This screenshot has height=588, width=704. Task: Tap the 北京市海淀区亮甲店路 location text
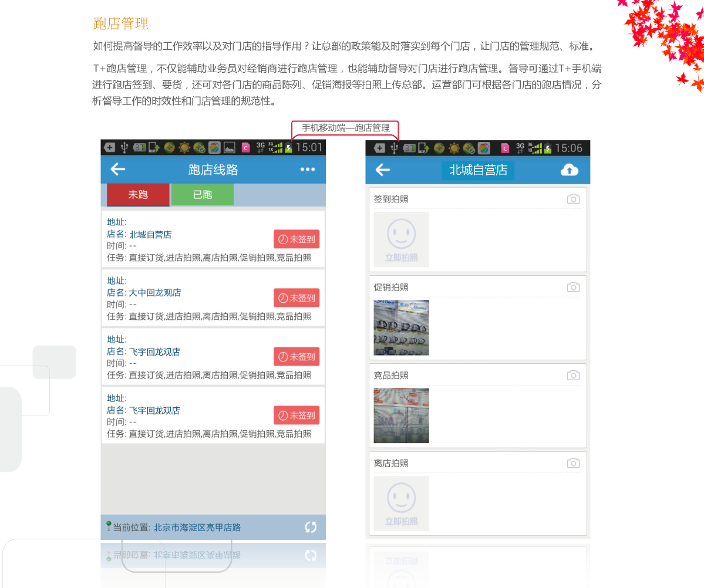pyautogui.click(x=197, y=528)
